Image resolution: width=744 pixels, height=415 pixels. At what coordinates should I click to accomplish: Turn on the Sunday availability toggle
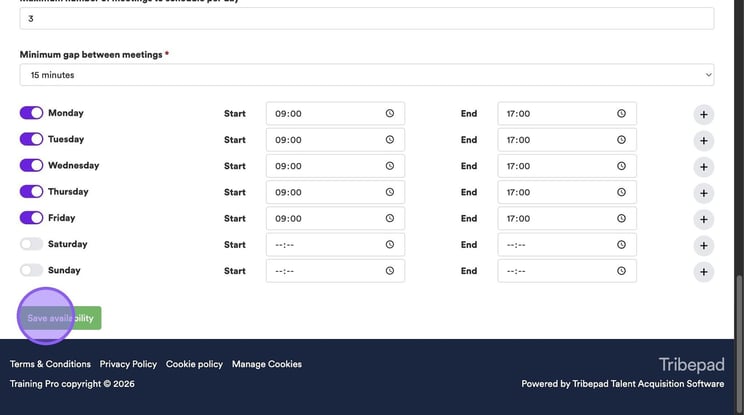32,270
